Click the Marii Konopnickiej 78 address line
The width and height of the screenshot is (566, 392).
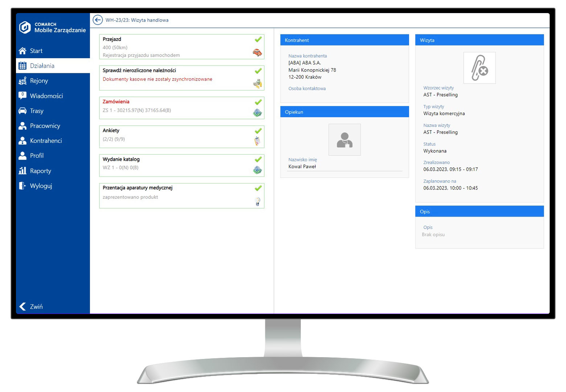(312, 70)
